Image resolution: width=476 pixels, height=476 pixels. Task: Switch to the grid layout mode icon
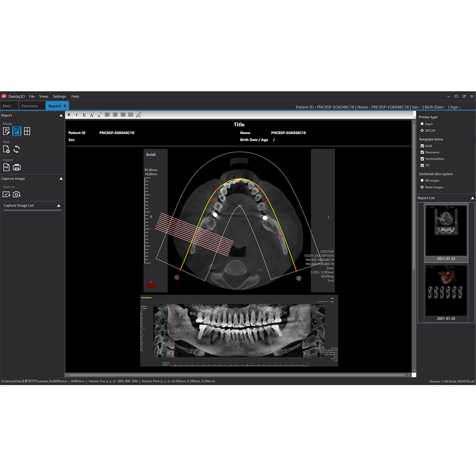27,131
